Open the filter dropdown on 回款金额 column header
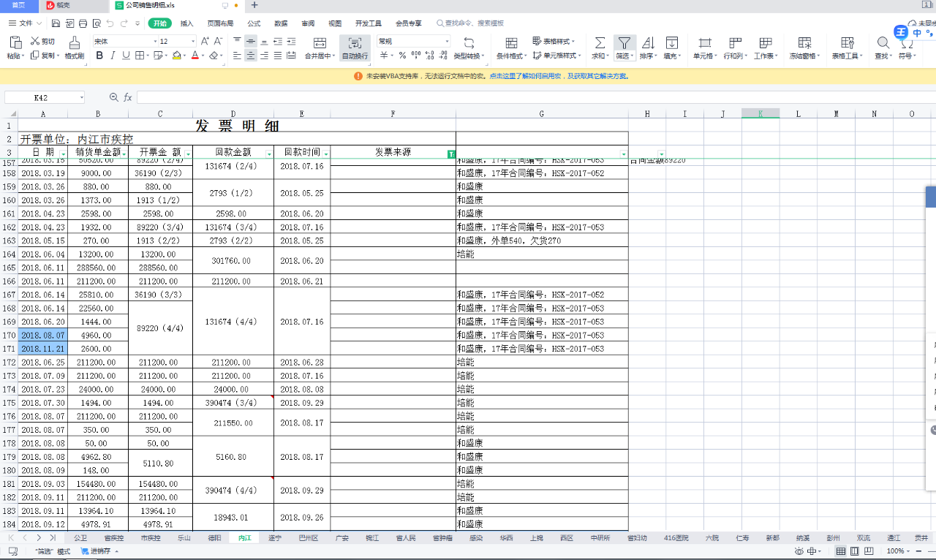The height and width of the screenshot is (560, 936). tap(269, 154)
